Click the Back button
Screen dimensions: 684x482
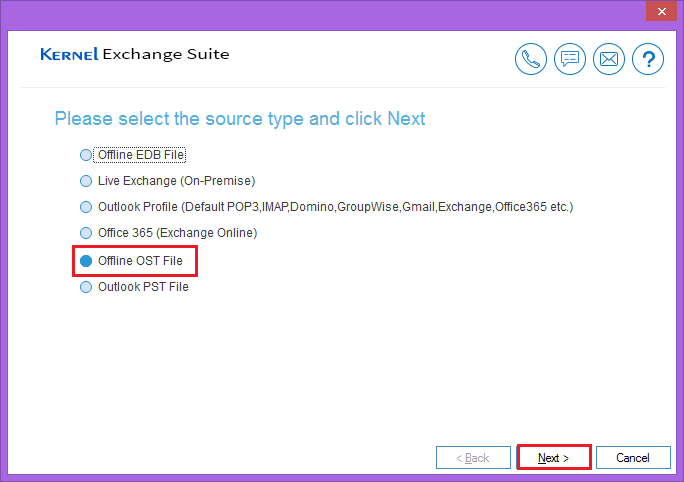coord(473,458)
